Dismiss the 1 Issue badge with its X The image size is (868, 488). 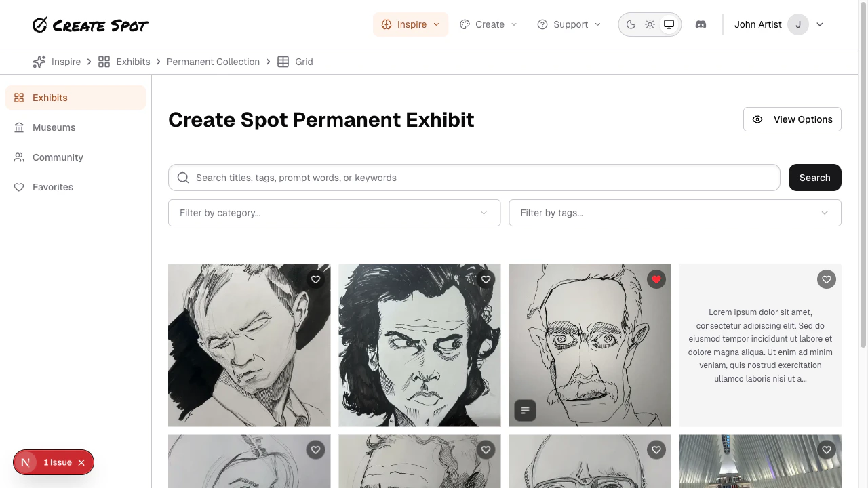(x=81, y=462)
